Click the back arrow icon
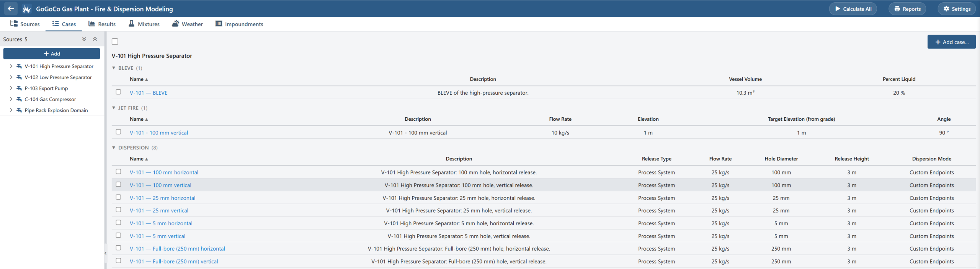 [x=11, y=8]
